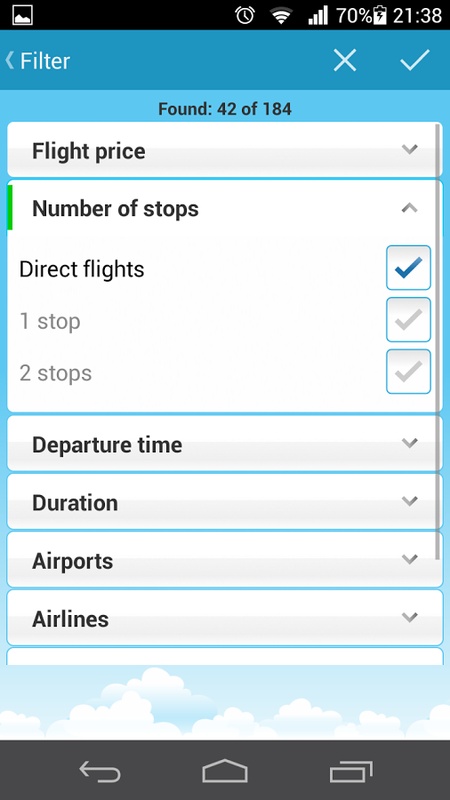Open the Airports filter section
Image resolution: width=450 pixels, height=800 pixels.
(x=224, y=560)
